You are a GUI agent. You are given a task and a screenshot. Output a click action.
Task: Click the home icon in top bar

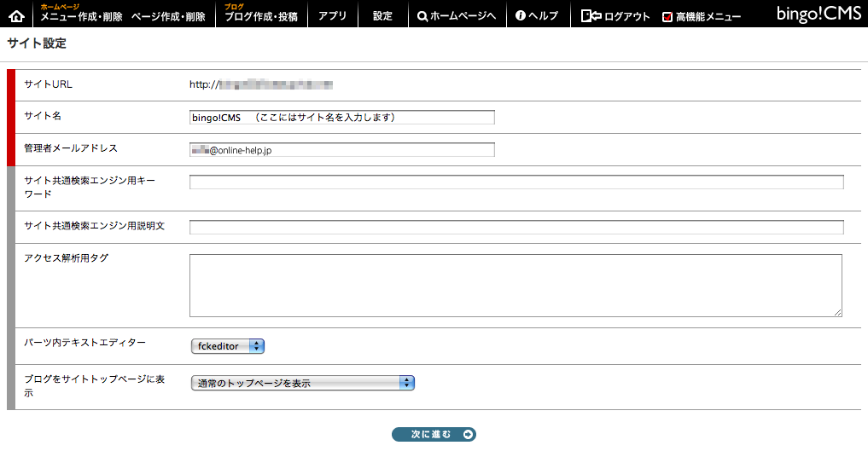click(16, 16)
